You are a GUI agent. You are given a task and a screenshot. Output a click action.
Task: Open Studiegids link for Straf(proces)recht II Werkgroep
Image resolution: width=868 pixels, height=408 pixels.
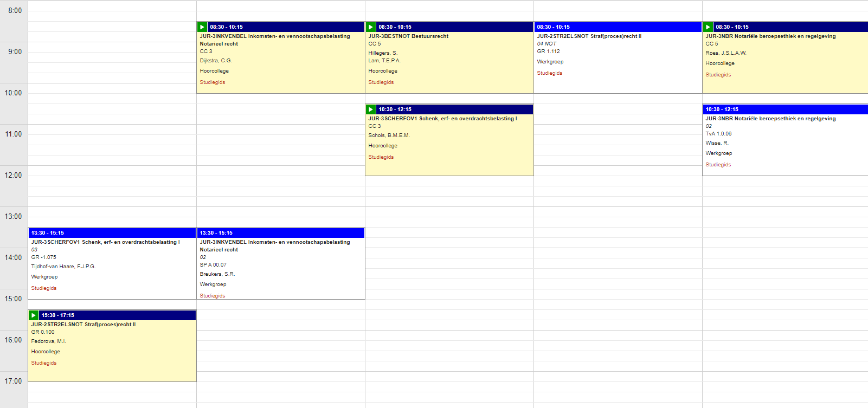pyautogui.click(x=550, y=73)
